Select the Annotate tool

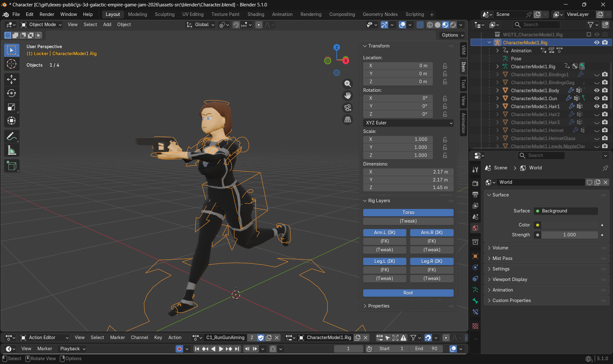11,136
